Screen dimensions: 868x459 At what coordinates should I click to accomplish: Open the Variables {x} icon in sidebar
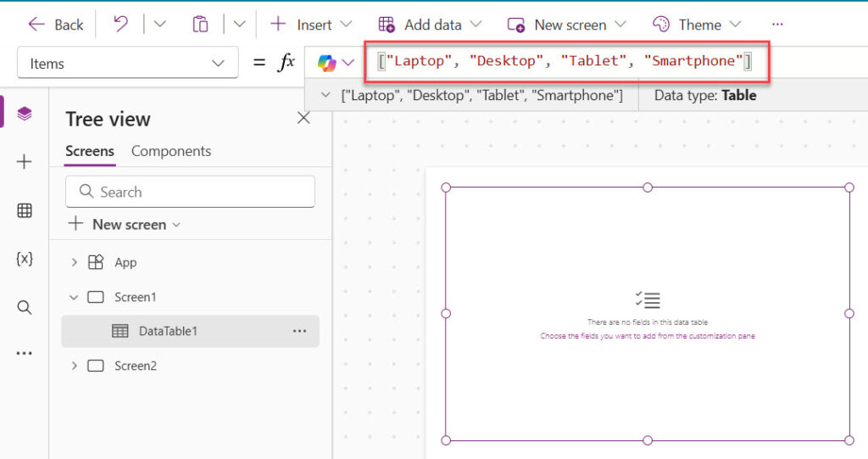[24, 259]
